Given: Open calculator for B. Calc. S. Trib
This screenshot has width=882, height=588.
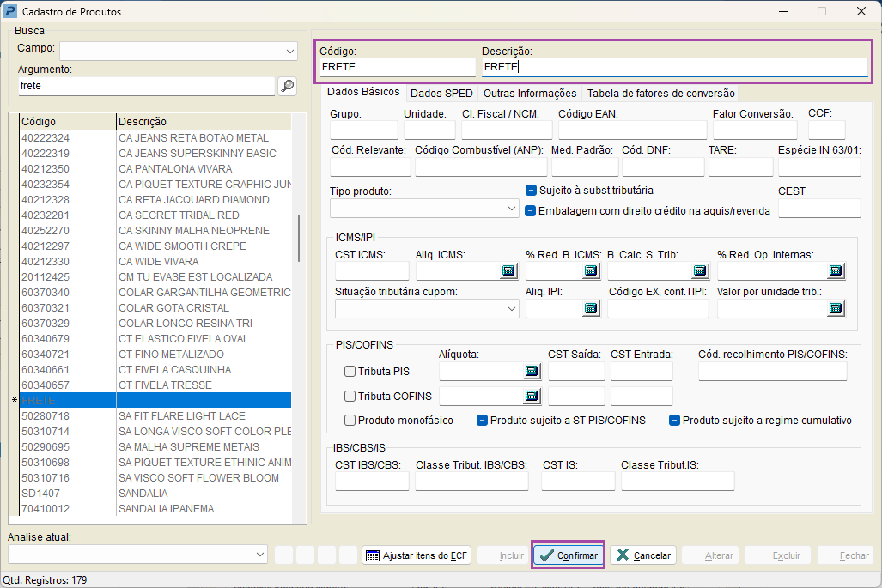Looking at the screenshot, I should tap(700, 271).
